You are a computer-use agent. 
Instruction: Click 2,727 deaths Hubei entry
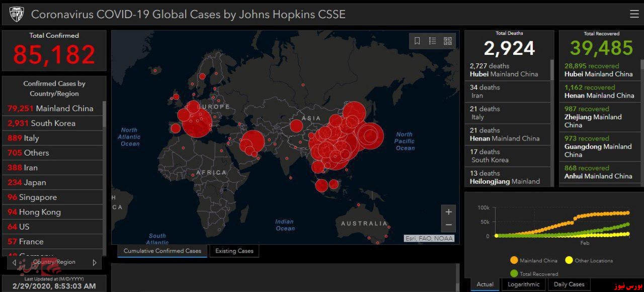(508, 70)
